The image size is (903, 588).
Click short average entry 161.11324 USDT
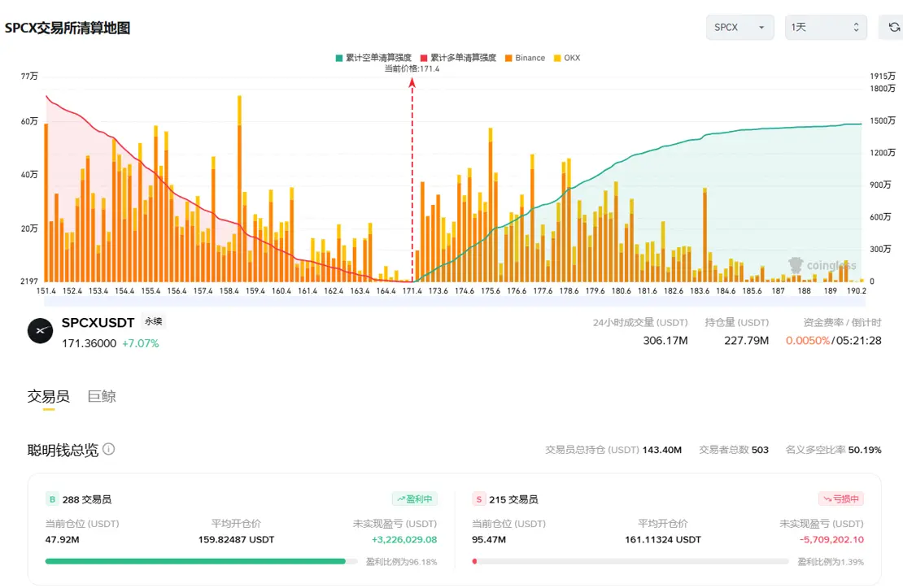click(663, 540)
